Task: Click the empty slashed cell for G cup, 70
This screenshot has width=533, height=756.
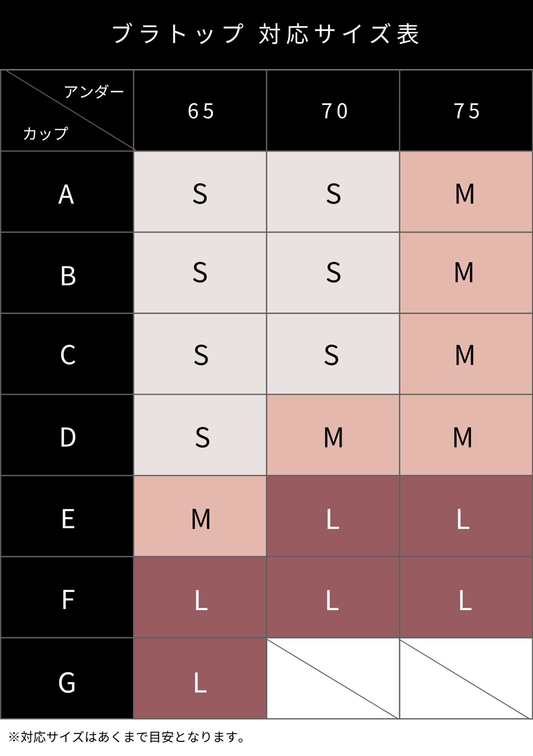Action: pos(333,679)
